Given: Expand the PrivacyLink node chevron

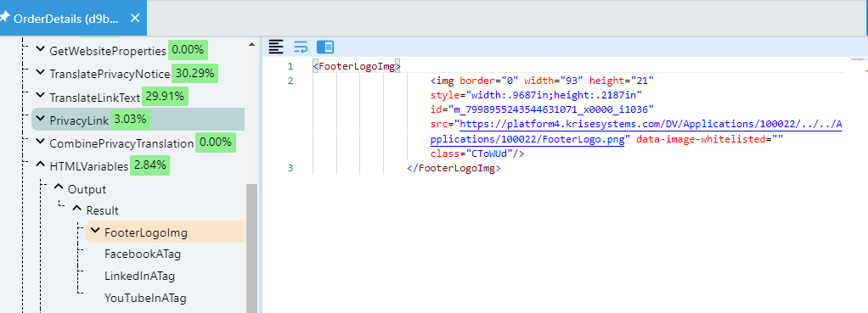Looking at the screenshot, I should (x=40, y=119).
